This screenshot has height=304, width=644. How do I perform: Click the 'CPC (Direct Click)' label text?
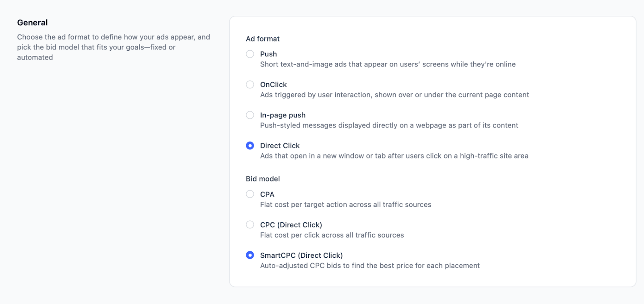[291, 225]
